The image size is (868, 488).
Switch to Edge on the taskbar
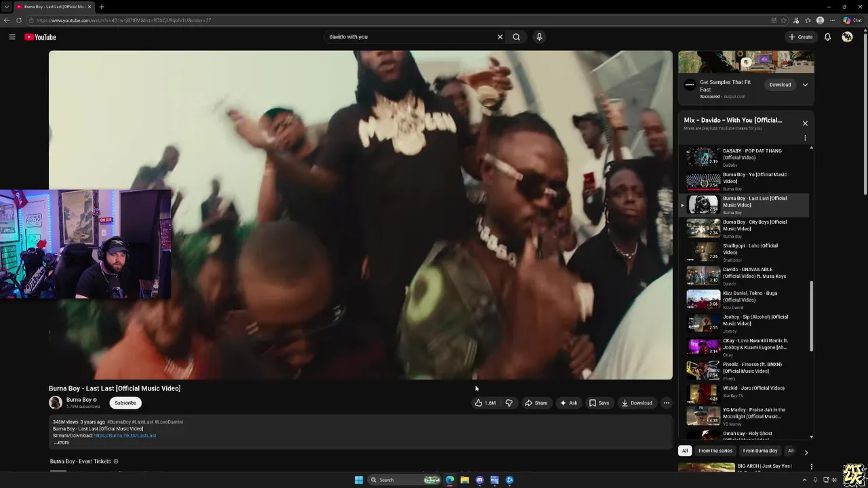pos(450,480)
